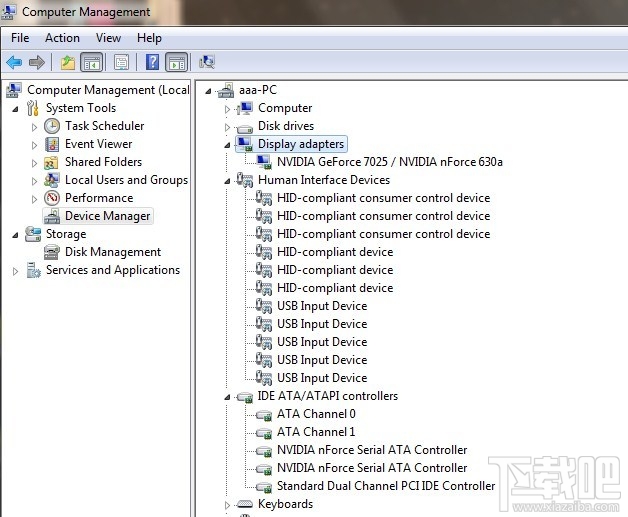Toggle the Show/Hide Console Tree icon
This screenshot has width=628, height=517.
pyautogui.click(x=92, y=62)
